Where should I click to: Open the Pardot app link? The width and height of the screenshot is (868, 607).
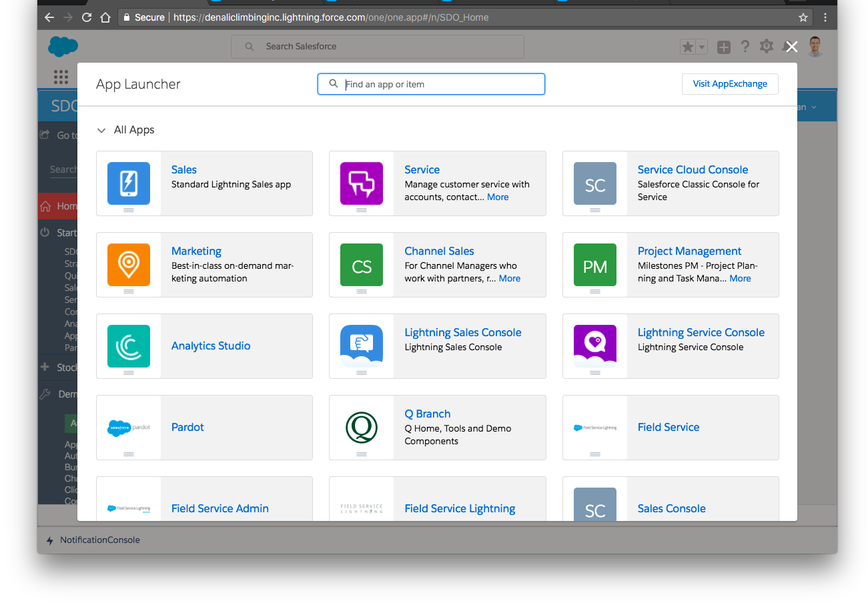pos(187,427)
